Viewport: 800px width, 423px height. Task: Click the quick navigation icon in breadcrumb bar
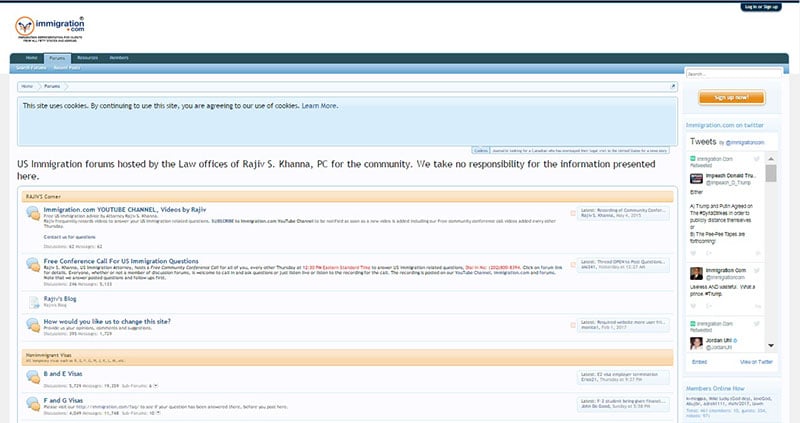coord(672,86)
